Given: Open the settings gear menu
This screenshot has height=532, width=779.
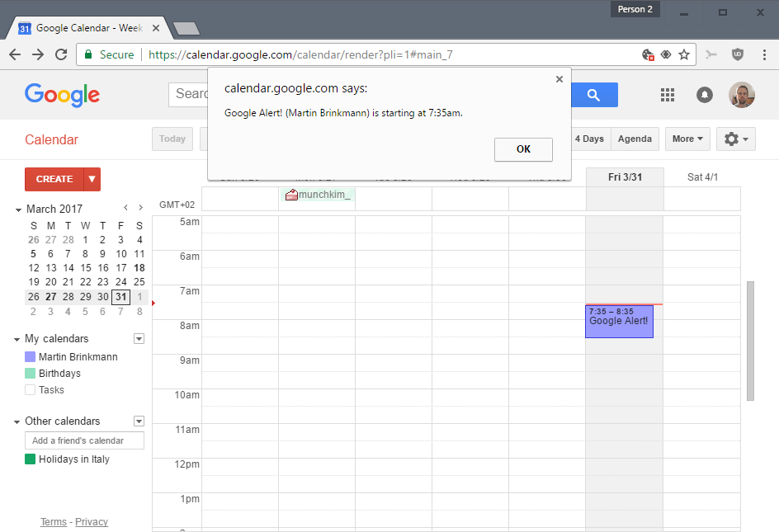Looking at the screenshot, I should 736,139.
